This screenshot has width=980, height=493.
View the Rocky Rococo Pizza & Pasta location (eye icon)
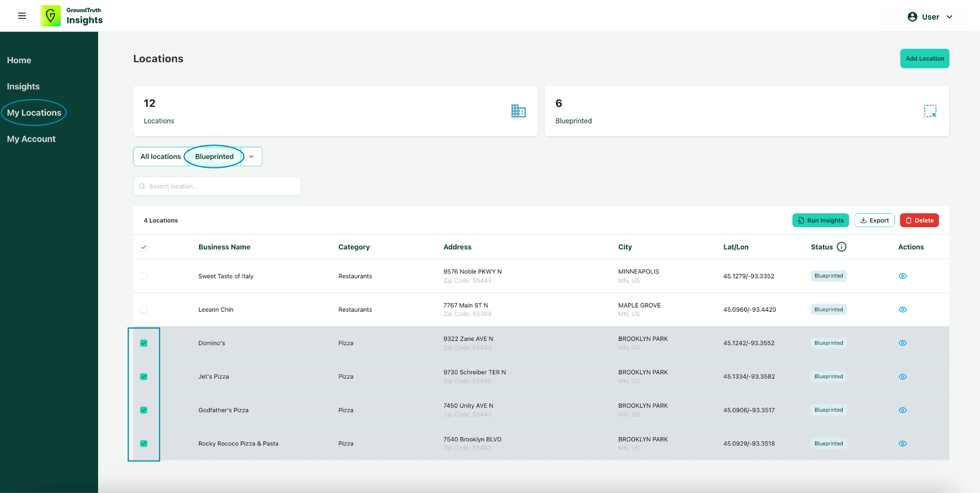pos(902,444)
